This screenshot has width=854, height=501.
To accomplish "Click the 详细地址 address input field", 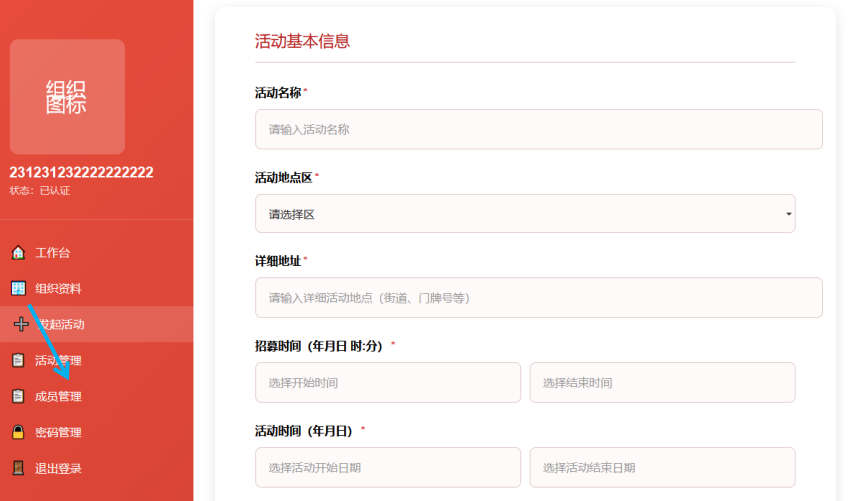I will [x=538, y=298].
